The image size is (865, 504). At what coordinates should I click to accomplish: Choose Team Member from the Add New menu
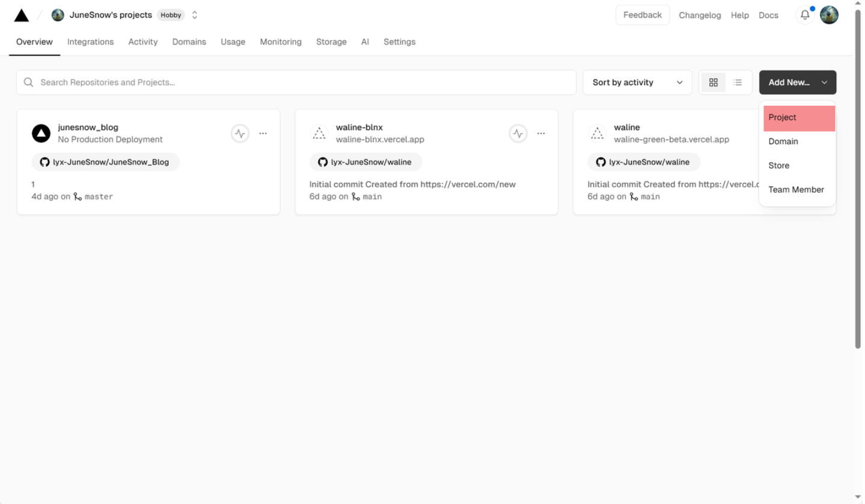(799, 189)
